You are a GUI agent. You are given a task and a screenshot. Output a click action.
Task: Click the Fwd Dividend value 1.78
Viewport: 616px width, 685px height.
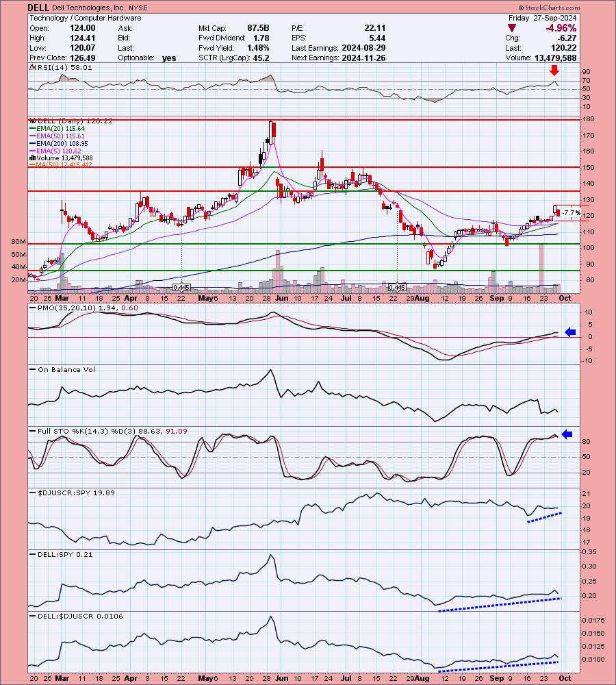[261, 38]
